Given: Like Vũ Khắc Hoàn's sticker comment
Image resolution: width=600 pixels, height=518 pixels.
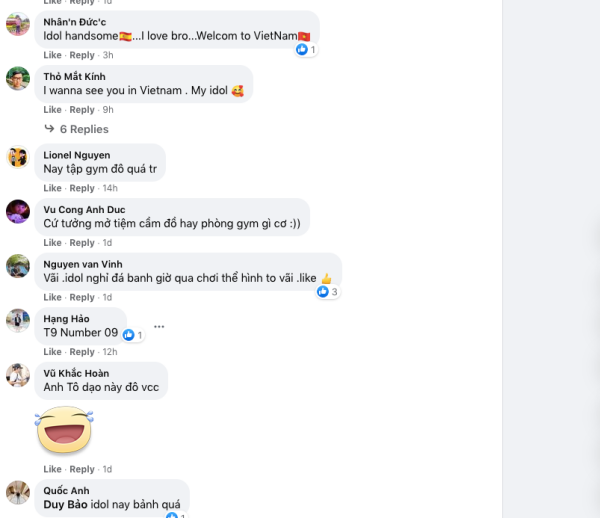Looking at the screenshot, I should pos(52,469).
